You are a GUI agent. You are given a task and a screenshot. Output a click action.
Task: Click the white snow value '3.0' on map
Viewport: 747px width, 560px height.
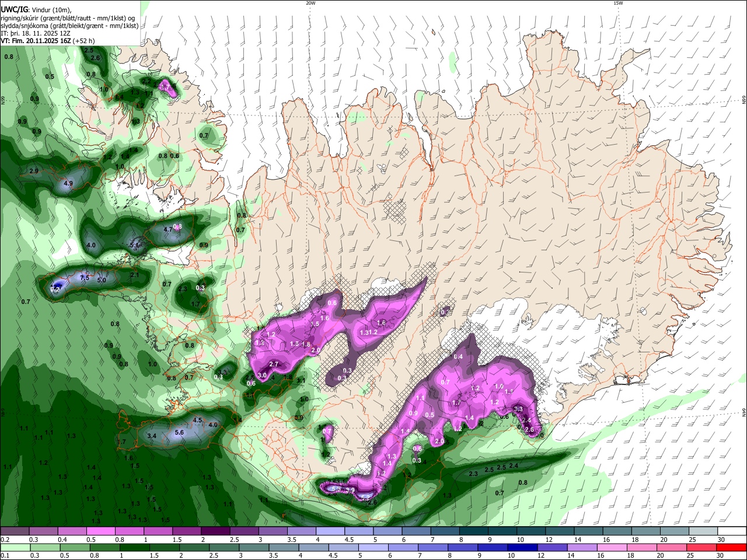tap(262, 375)
